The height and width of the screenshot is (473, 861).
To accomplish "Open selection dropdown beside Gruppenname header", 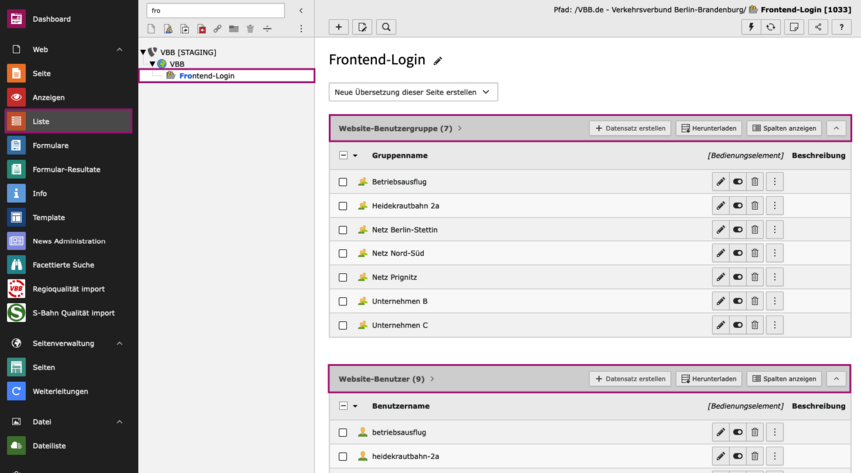I will click(x=355, y=156).
